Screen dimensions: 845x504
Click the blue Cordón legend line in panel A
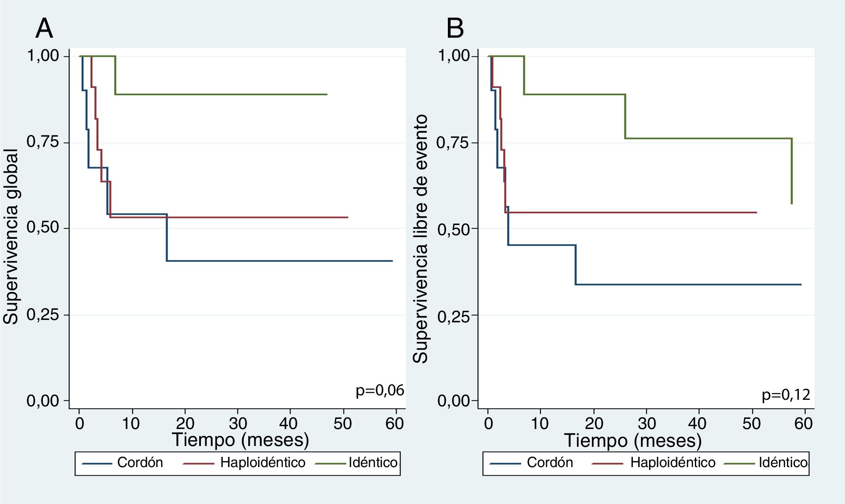[97, 463]
